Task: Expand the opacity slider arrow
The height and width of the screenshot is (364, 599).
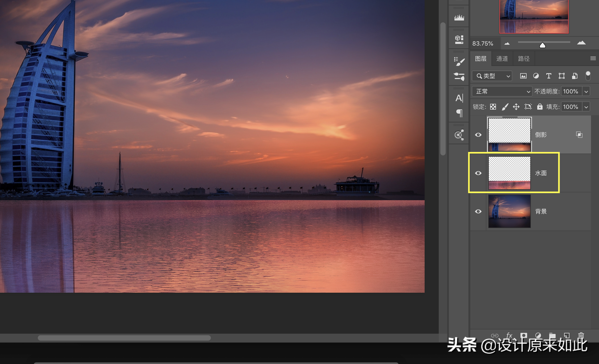Action: coord(586,92)
